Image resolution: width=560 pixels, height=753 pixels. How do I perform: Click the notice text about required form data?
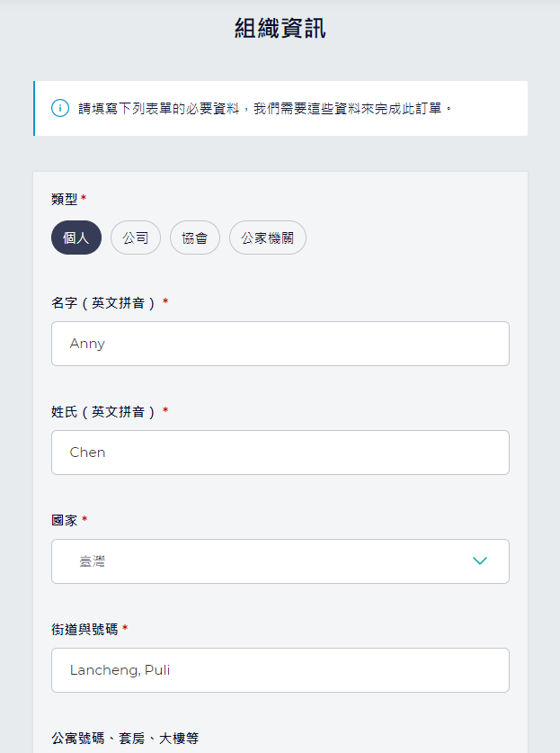point(265,109)
